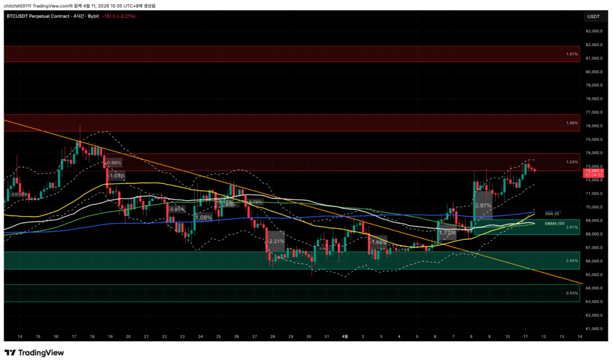Click the VWMA 100 indicator label
612x364 pixels.
553,223
